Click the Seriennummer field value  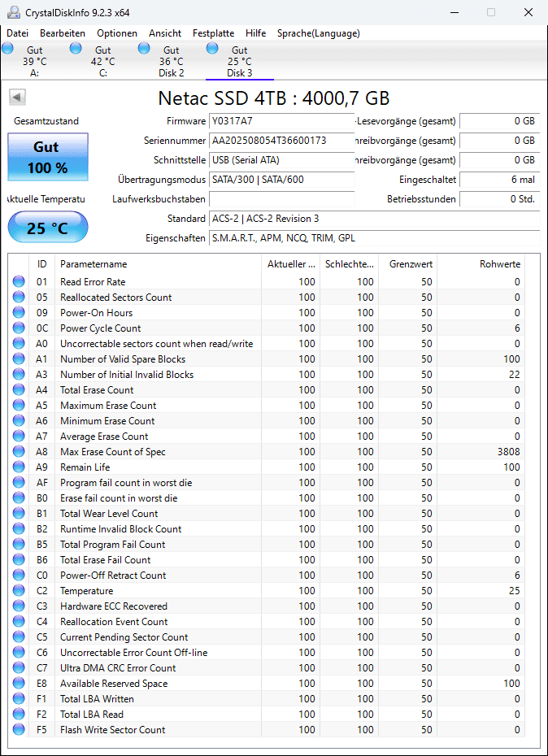(x=281, y=141)
